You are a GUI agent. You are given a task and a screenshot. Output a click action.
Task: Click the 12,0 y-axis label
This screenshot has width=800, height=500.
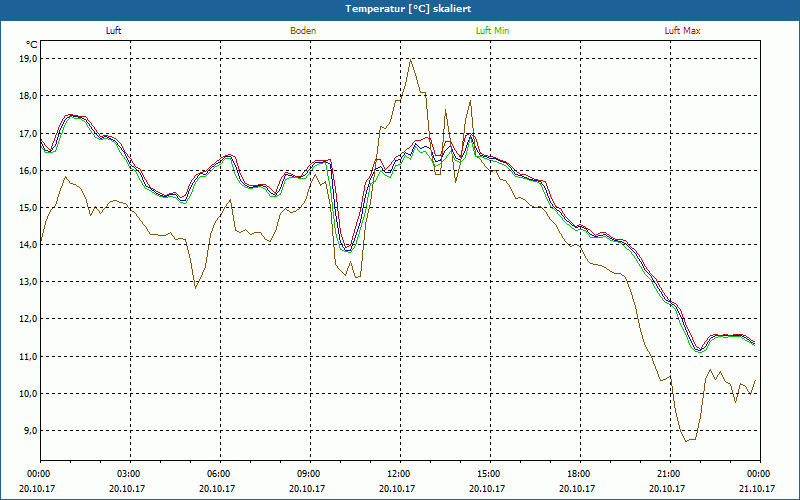29,319
